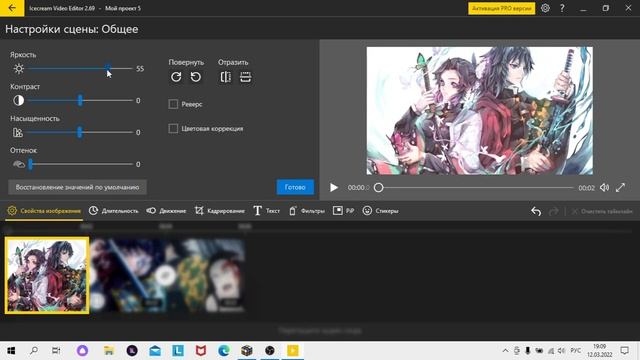
Task: Open the settings gear icon
Action: click(545, 8)
